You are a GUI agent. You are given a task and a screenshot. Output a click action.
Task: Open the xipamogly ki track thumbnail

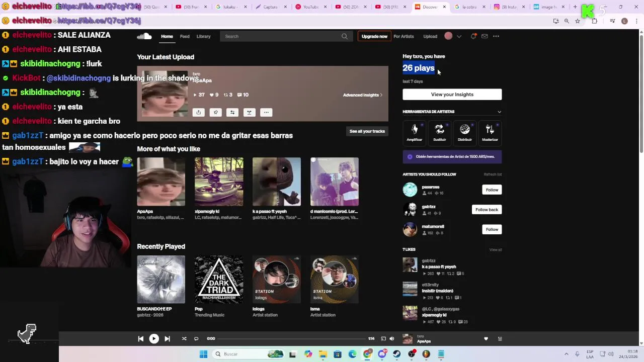tap(219, 182)
